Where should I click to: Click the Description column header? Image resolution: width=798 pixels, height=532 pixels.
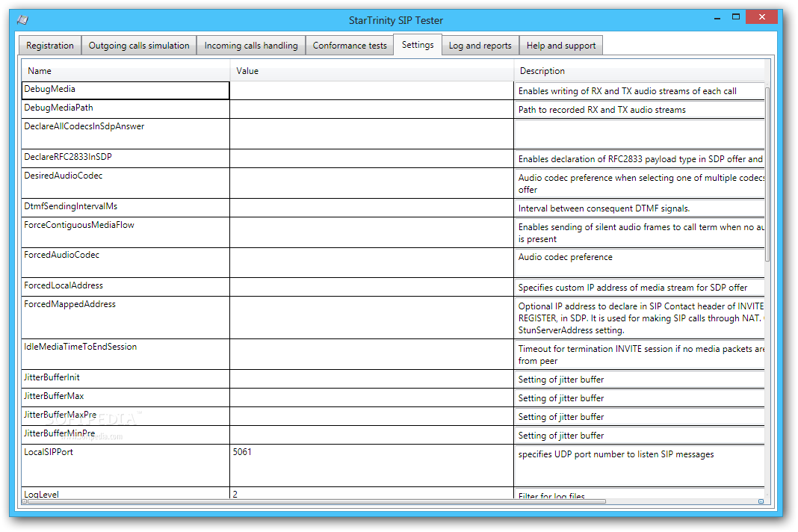tap(639, 71)
